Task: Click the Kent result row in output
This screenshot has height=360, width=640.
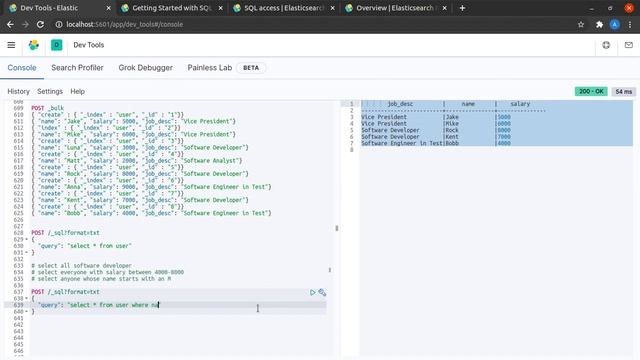Action: pyautogui.click(x=436, y=137)
